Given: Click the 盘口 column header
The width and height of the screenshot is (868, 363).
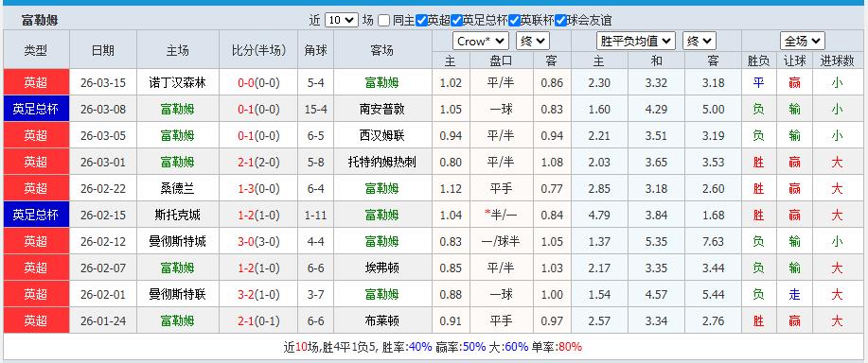Looking at the screenshot, I should pyautogui.click(x=502, y=60).
